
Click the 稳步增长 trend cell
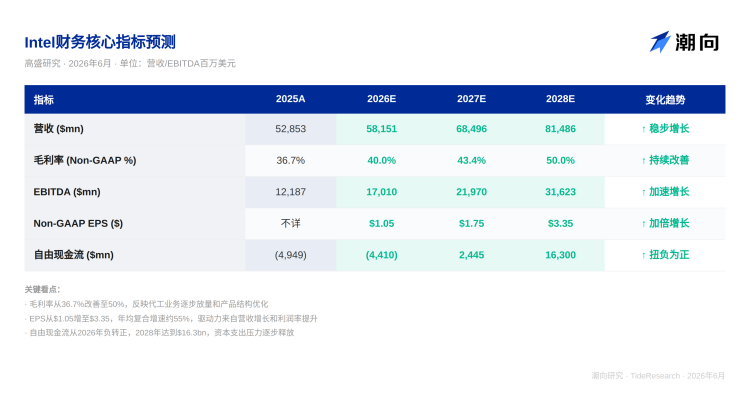[665, 129]
